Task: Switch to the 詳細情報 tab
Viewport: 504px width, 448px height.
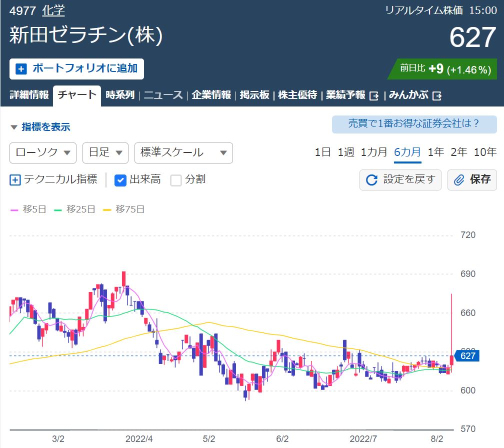Action: [x=29, y=95]
